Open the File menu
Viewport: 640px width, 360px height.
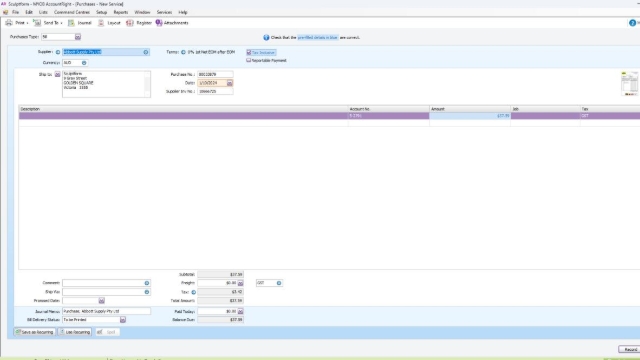(x=16, y=12)
